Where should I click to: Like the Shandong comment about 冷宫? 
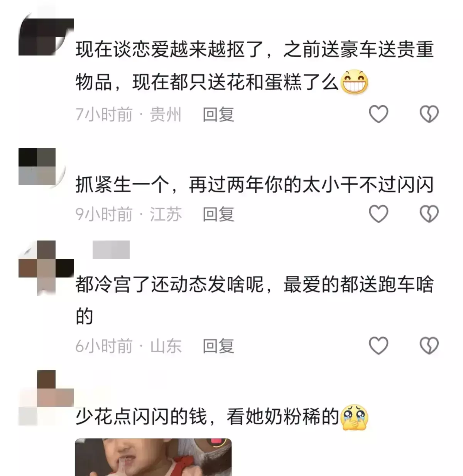(379, 345)
